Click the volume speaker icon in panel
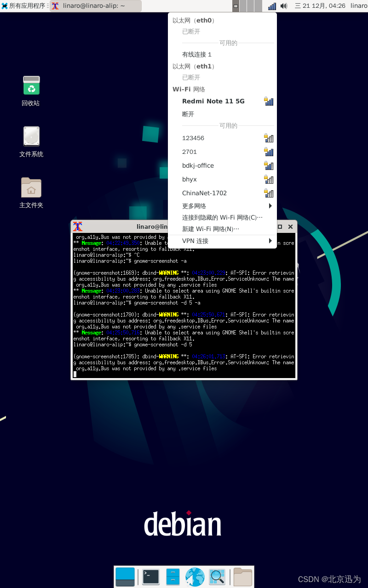Viewport: 368px width, 588px height. pos(284,6)
